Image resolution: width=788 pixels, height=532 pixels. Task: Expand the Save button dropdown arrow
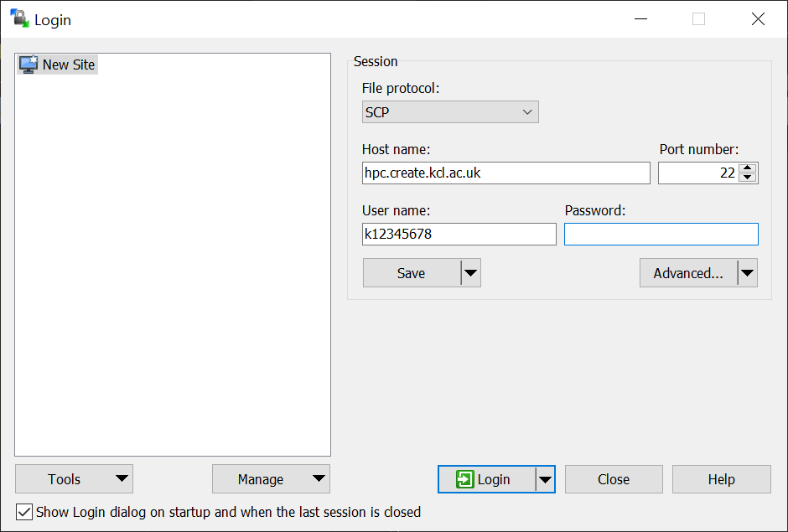pos(471,273)
